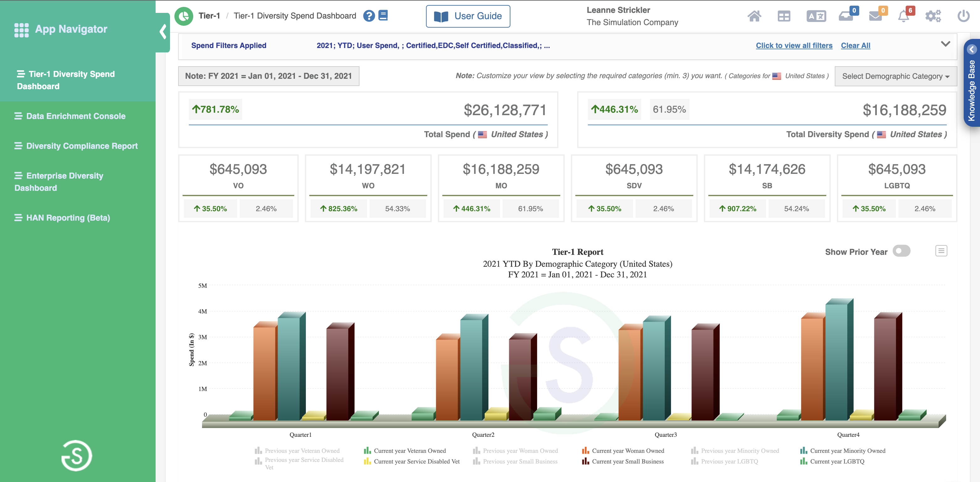Click the Clear All filters link

click(855, 45)
